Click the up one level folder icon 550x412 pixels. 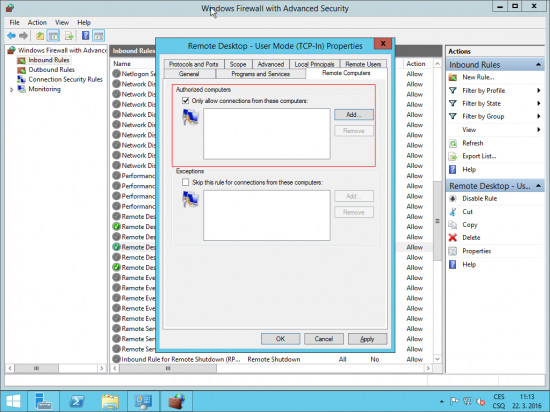[x=40, y=35]
